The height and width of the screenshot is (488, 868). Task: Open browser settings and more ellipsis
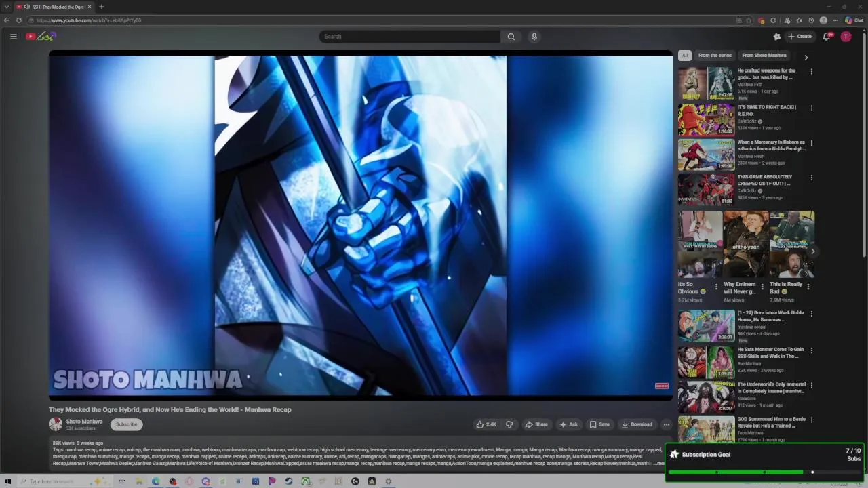pyautogui.click(x=835, y=20)
